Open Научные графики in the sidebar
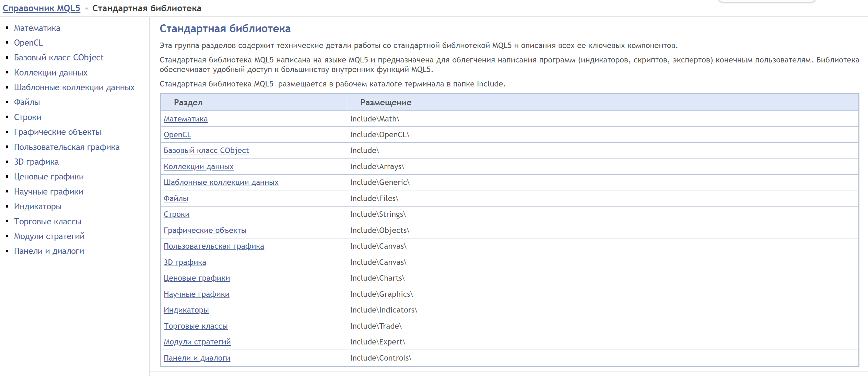The height and width of the screenshot is (376, 868). (x=48, y=192)
